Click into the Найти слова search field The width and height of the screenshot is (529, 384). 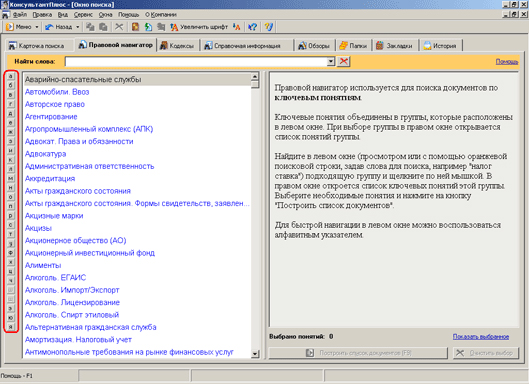[x=196, y=61]
